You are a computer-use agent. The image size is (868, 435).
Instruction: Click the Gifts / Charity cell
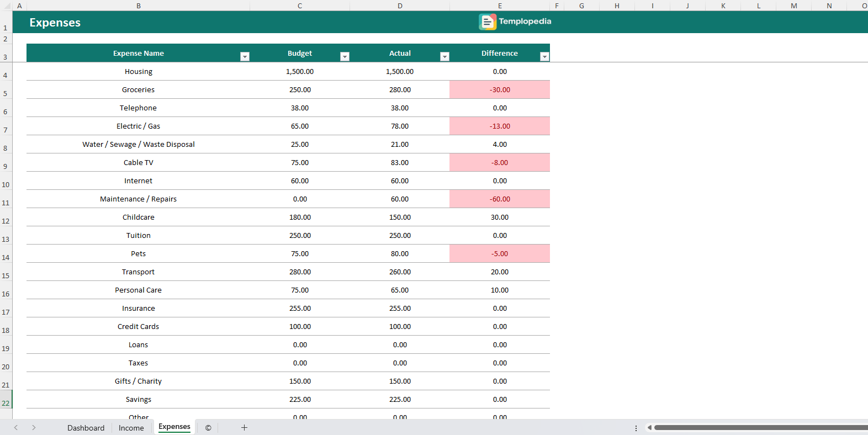coord(138,381)
